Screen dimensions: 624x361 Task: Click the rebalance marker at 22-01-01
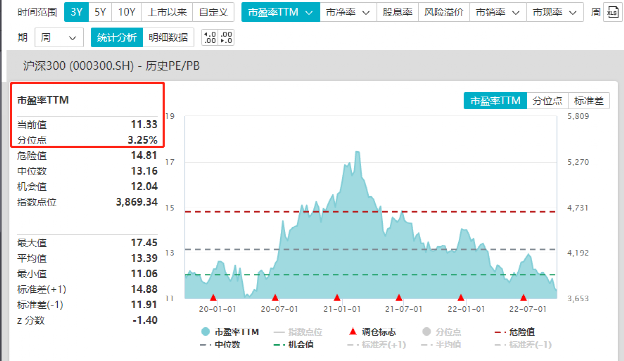click(x=461, y=297)
